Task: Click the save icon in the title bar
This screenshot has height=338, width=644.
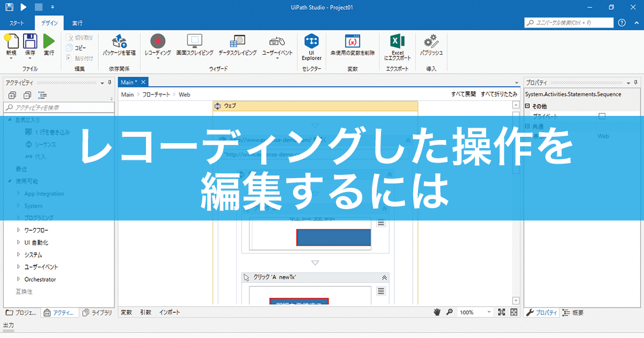Action: (10, 7)
